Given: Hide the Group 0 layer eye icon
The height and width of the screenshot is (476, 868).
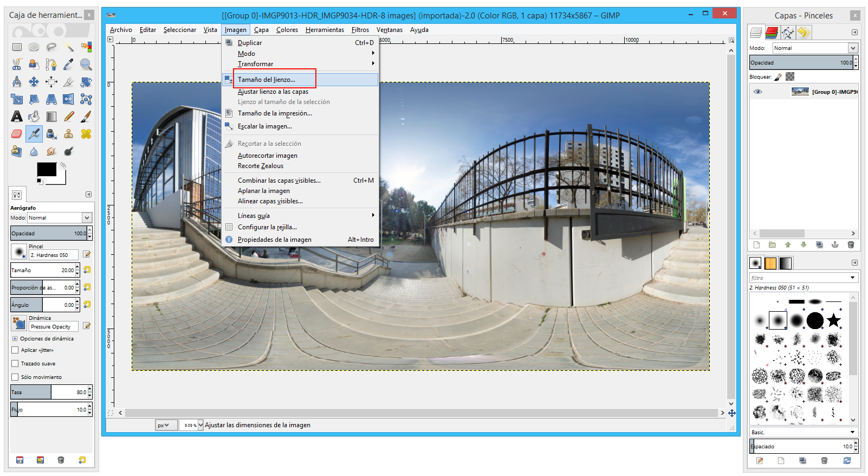Looking at the screenshot, I should (x=758, y=92).
